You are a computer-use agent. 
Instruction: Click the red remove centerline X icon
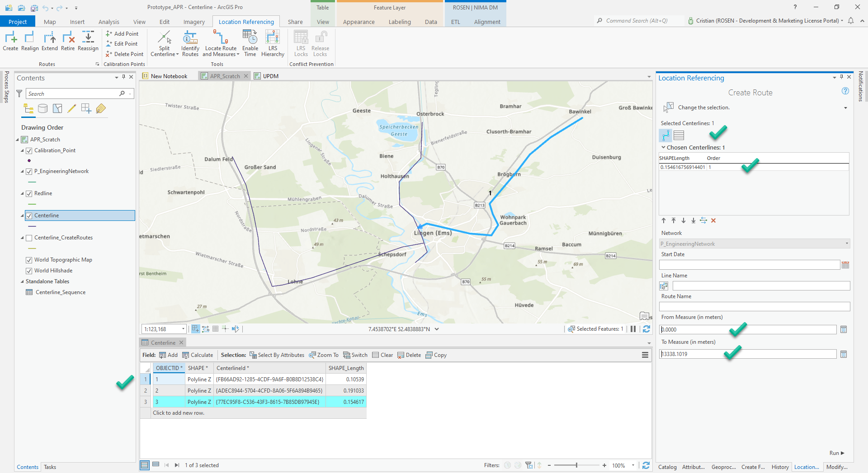(713, 220)
